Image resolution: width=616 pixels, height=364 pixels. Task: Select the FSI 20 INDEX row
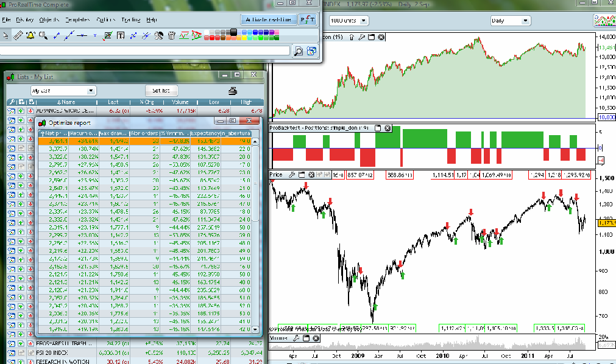135,353
